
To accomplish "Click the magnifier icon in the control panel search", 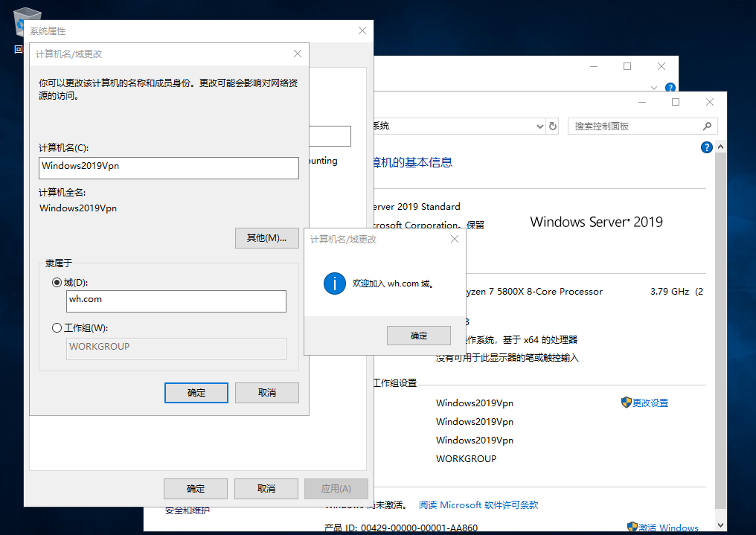I will click(707, 126).
